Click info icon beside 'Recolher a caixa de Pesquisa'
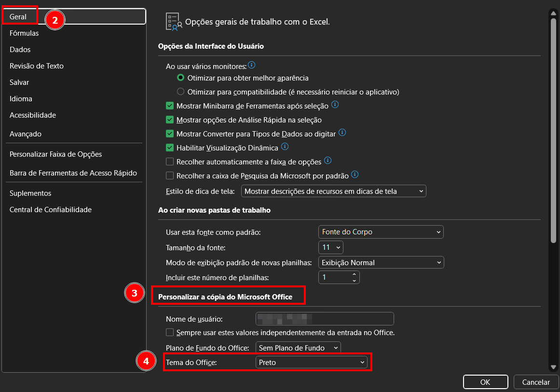560x392 pixels. [355, 175]
